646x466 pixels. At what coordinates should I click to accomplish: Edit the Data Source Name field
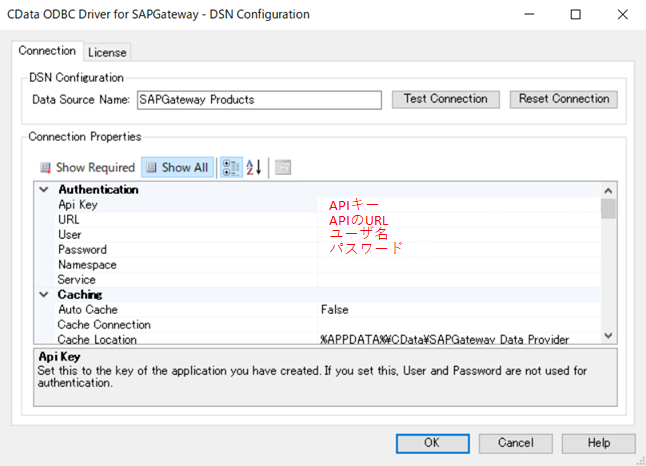259,100
